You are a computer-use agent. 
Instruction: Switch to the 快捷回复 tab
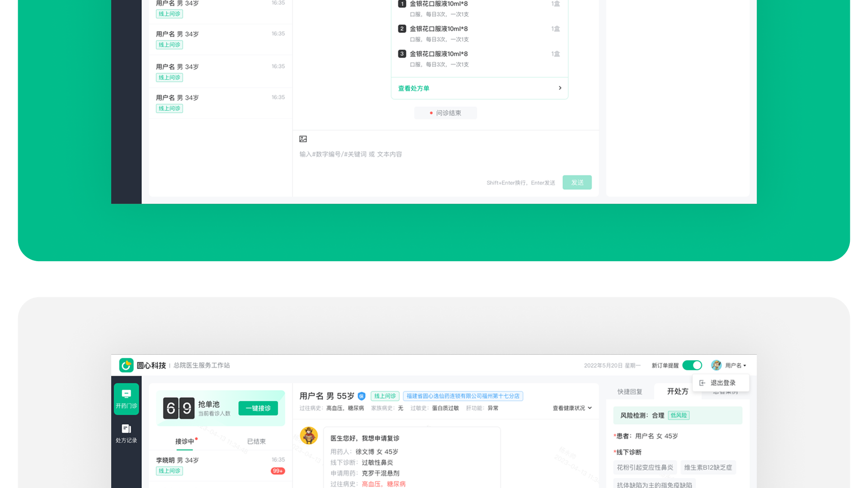click(x=630, y=392)
